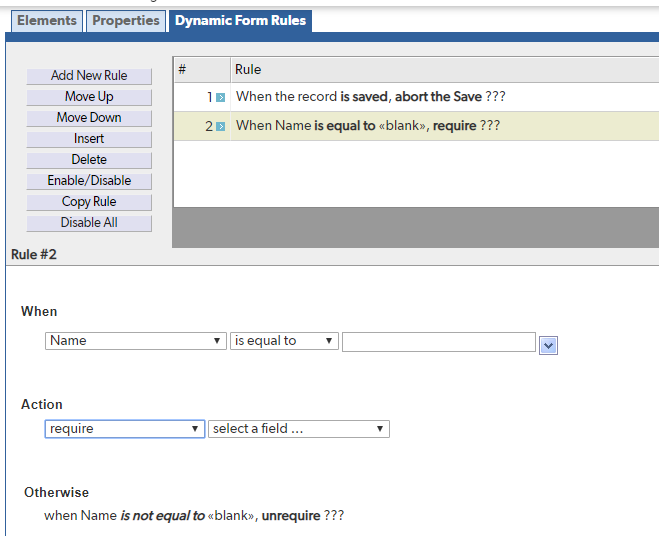The width and height of the screenshot is (659, 536).
Task: Click the Insert button
Action: [89, 139]
